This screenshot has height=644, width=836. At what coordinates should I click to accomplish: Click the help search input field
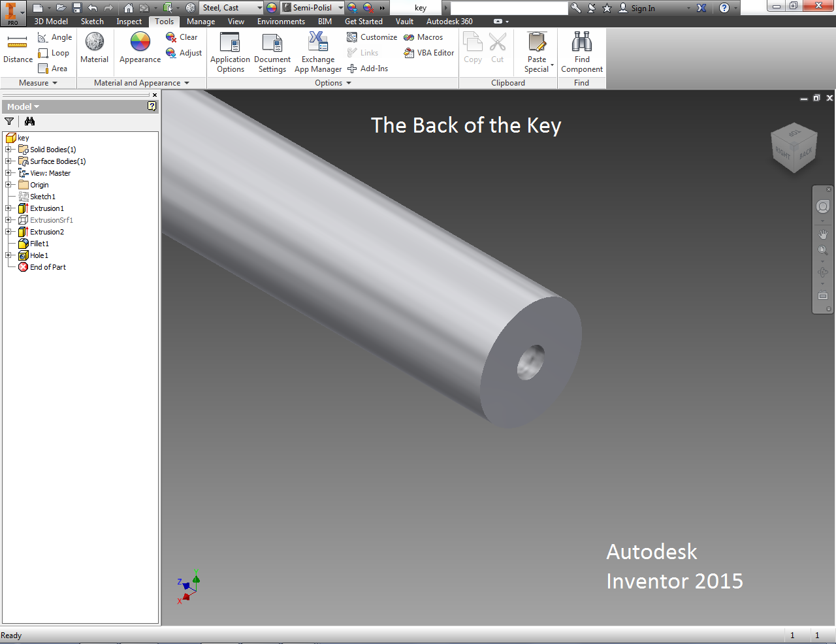point(509,8)
